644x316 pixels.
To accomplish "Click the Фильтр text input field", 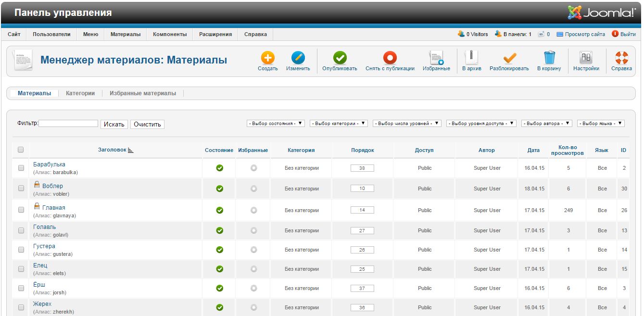I will tap(68, 124).
